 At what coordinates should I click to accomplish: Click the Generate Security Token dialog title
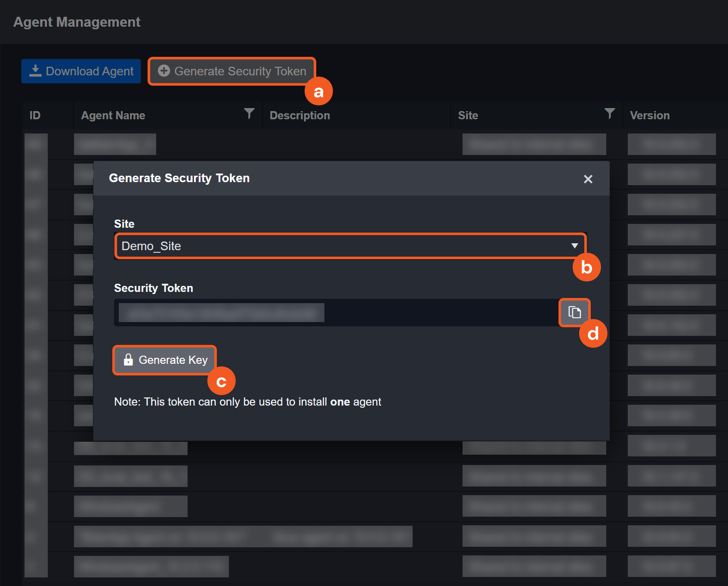(x=179, y=178)
